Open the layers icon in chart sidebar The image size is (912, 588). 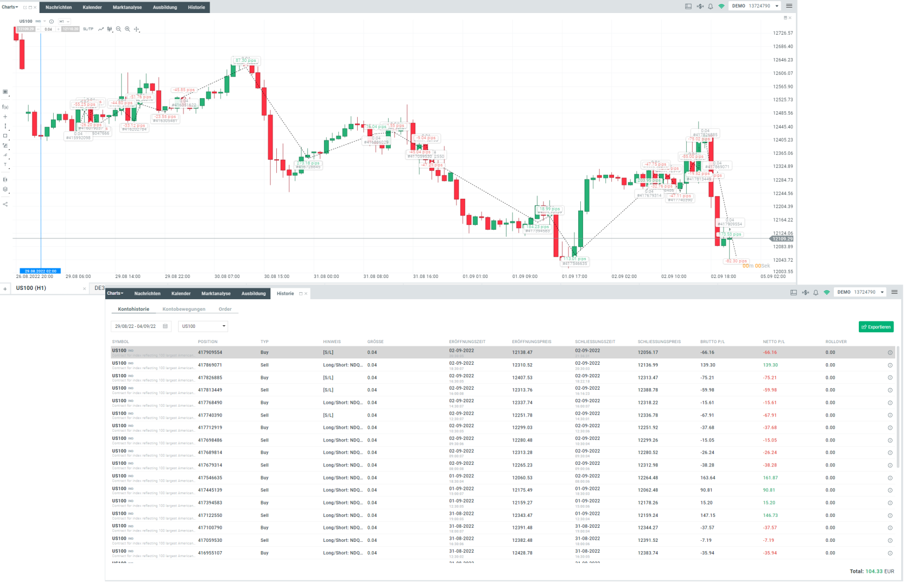(5, 189)
